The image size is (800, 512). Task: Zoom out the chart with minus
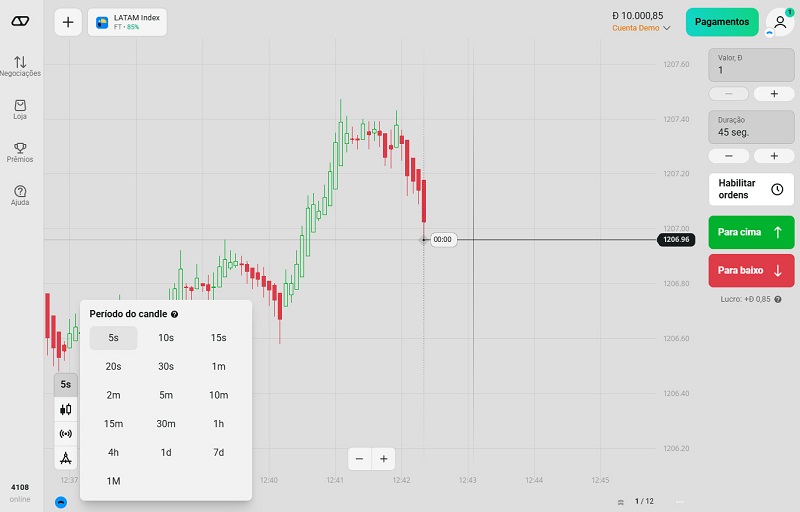(360, 459)
